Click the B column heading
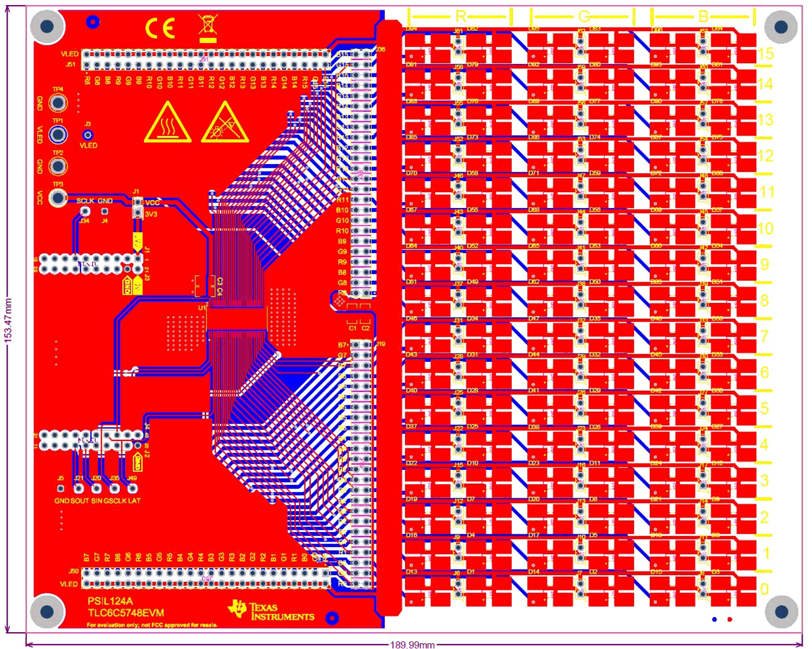812x649 pixels. click(703, 16)
